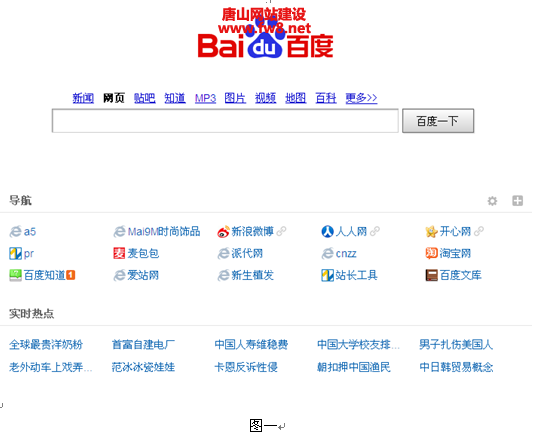
Task: Switch to the 新闻 search tab
Action: 83,98
